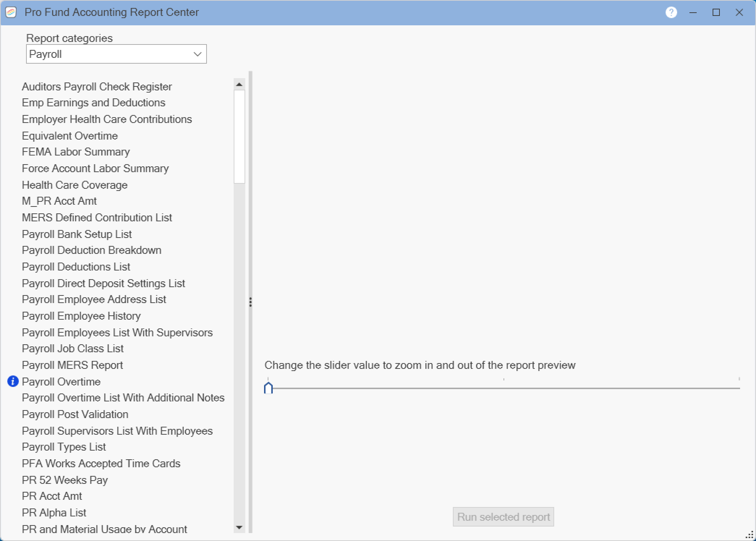This screenshot has width=756, height=541.
Task: Select Payroll Types List
Action: (x=64, y=447)
